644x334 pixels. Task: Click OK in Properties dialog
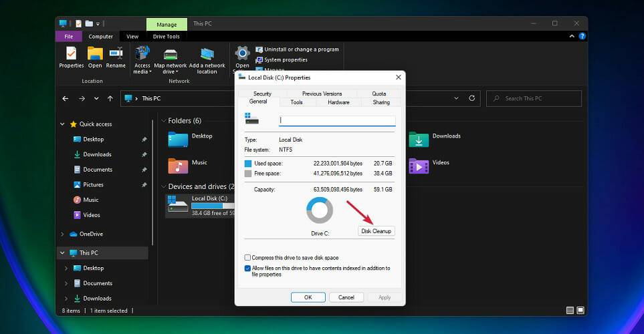[x=308, y=297]
